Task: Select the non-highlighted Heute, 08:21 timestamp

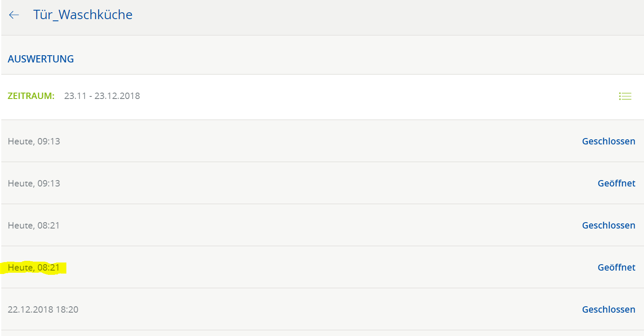Action: pos(34,226)
